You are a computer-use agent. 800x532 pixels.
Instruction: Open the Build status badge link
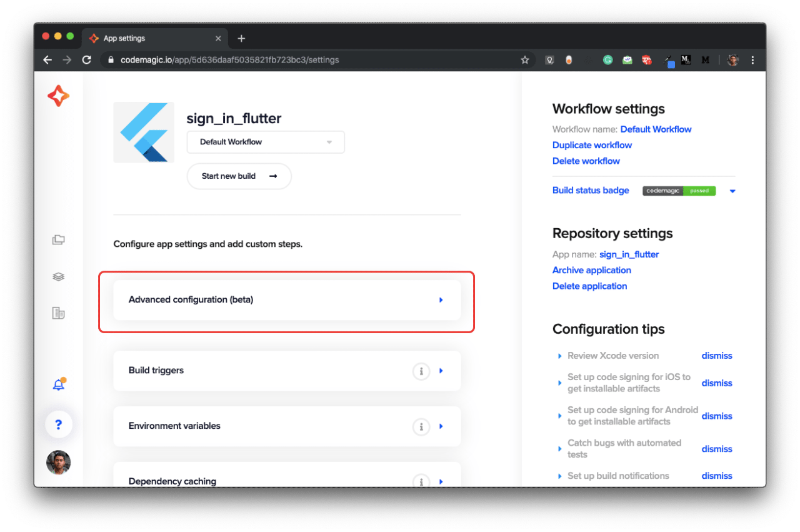pos(591,190)
